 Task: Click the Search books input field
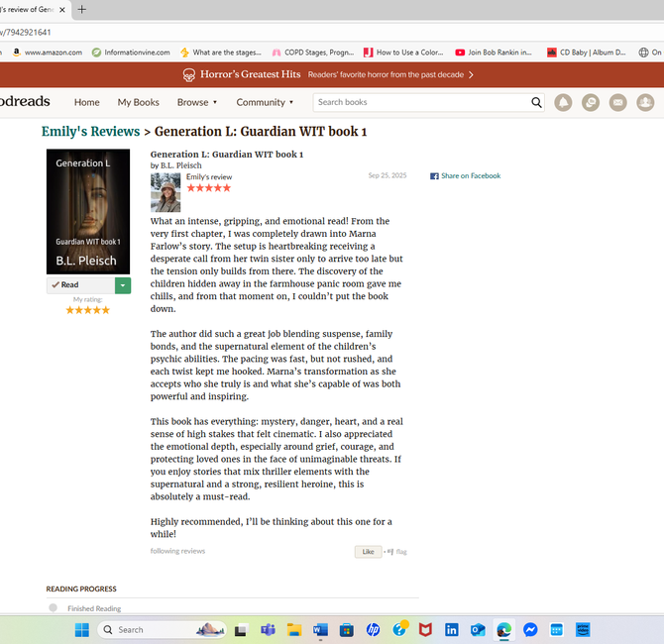click(421, 102)
